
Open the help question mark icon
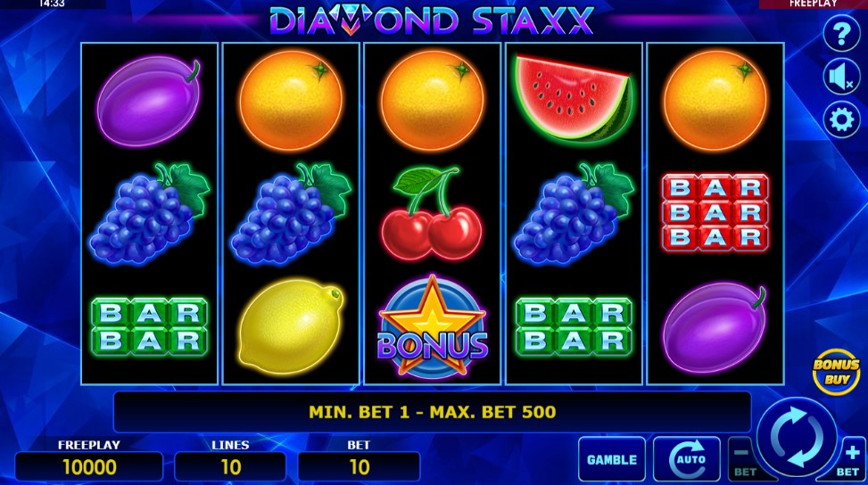[841, 34]
